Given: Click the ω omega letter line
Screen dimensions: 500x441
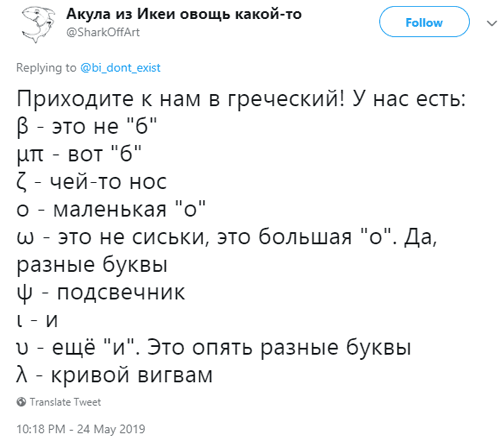Looking at the screenshot, I should (x=227, y=237).
